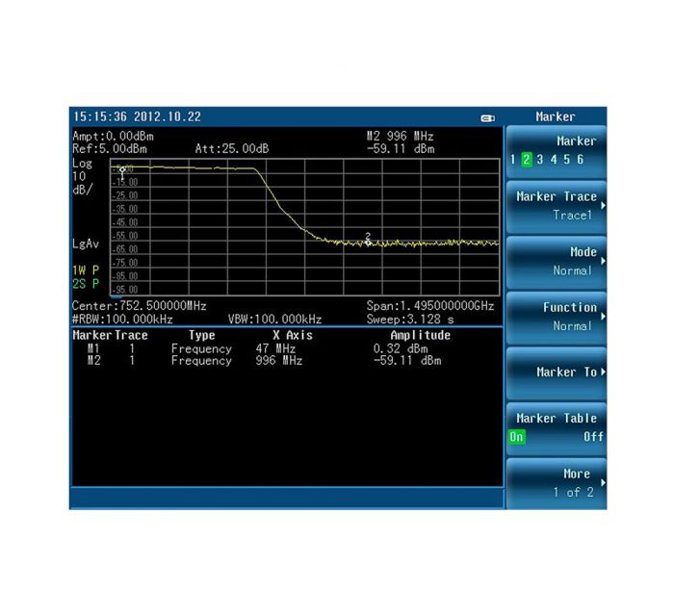Click the Marker menu title header
The height and width of the screenshot is (616, 674).
[556, 116]
